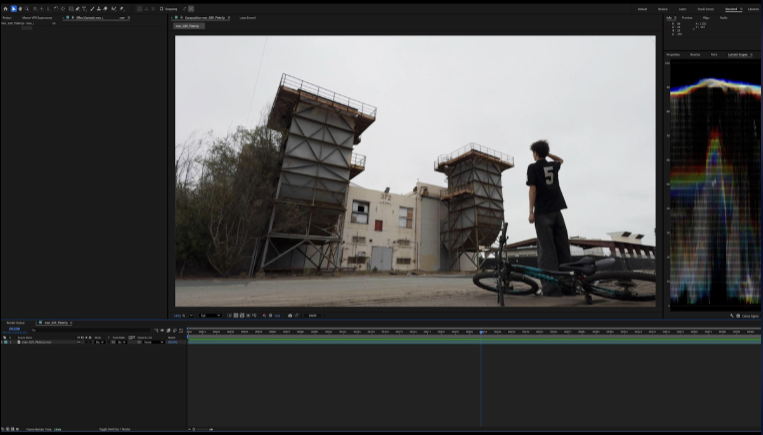The image size is (763, 435).
Task: Open the Align panel tab
Action: pos(706,18)
